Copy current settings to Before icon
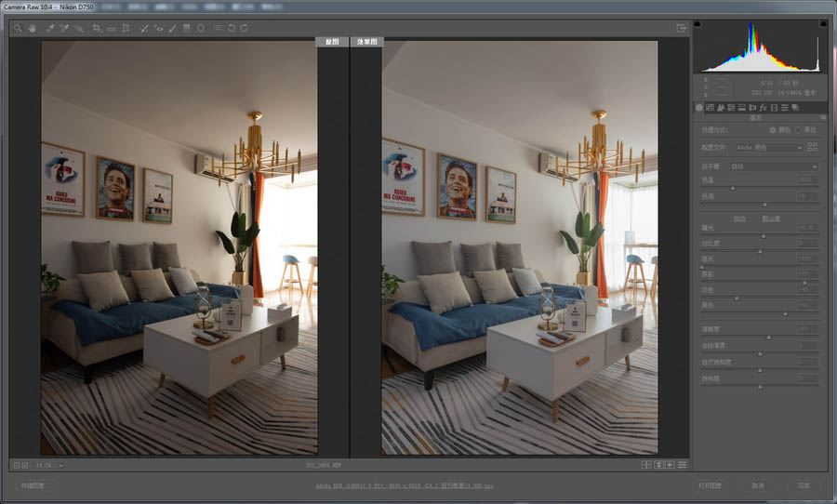837x504 pixels. [x=670, y=465]
